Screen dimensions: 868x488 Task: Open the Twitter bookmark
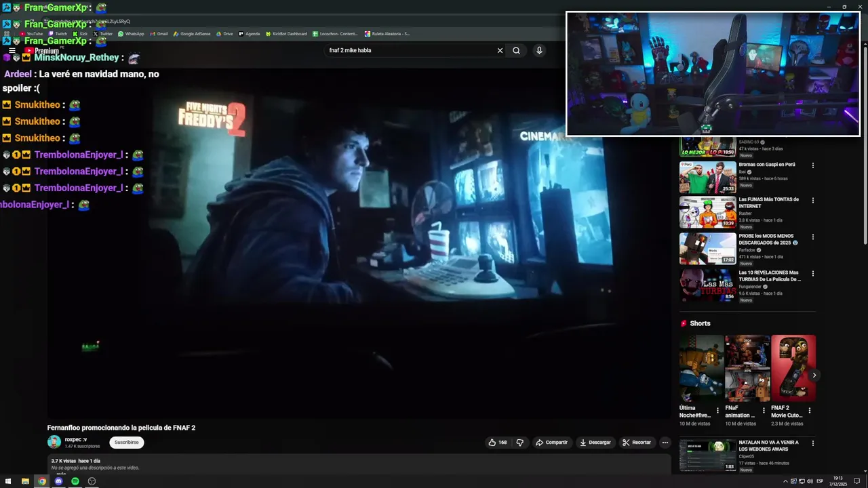point(102,34)
